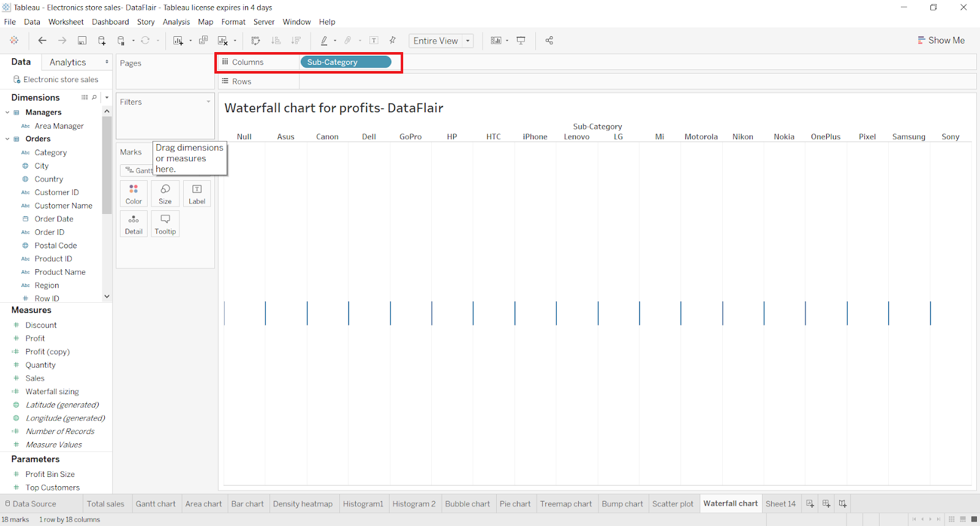Sort descending toolbar icon

[x=296, y=40]
